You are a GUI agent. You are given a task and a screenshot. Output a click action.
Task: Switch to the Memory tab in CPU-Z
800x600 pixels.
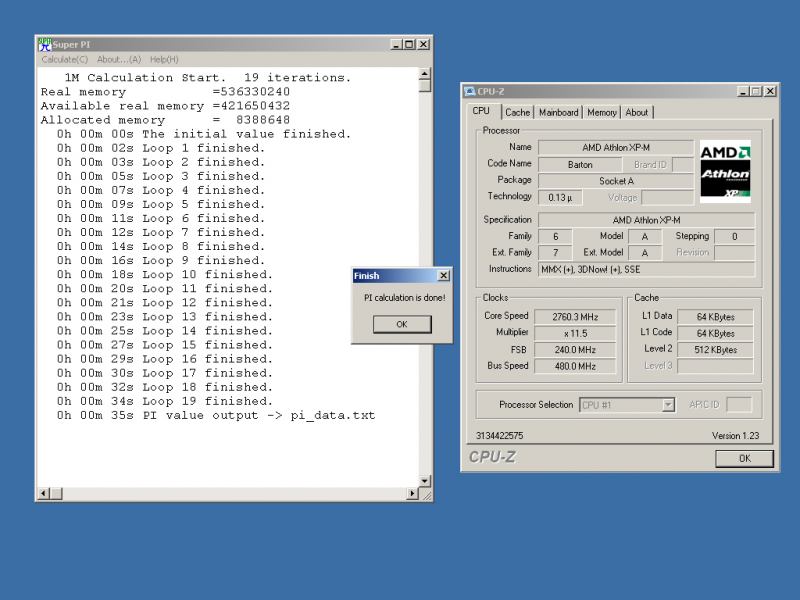tap(602, 112)
